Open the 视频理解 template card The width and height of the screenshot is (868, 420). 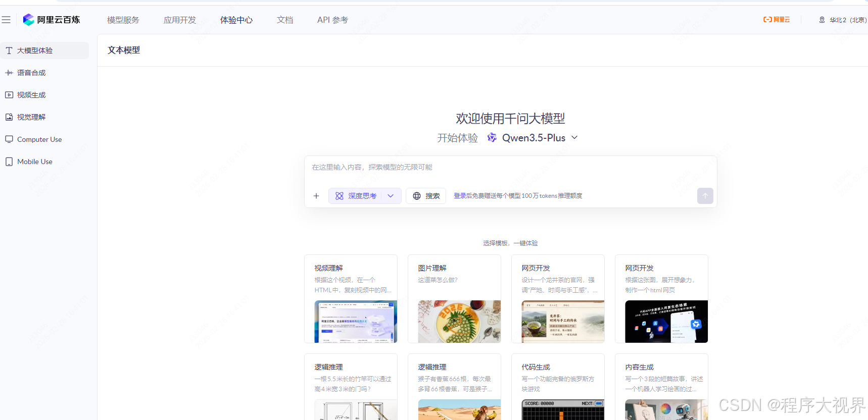click(351, 299)
